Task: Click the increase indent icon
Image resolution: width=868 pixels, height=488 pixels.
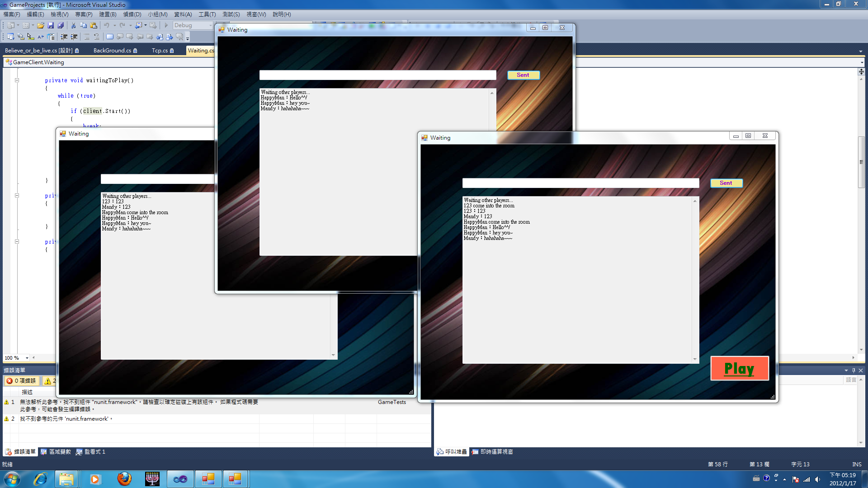Action: pyautogui.click(x=74, y=37)
